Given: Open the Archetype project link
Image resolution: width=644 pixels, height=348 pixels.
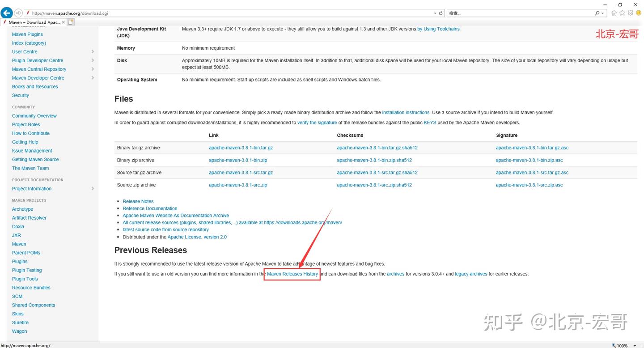Looking at the screenshot, I should point(23,209).
